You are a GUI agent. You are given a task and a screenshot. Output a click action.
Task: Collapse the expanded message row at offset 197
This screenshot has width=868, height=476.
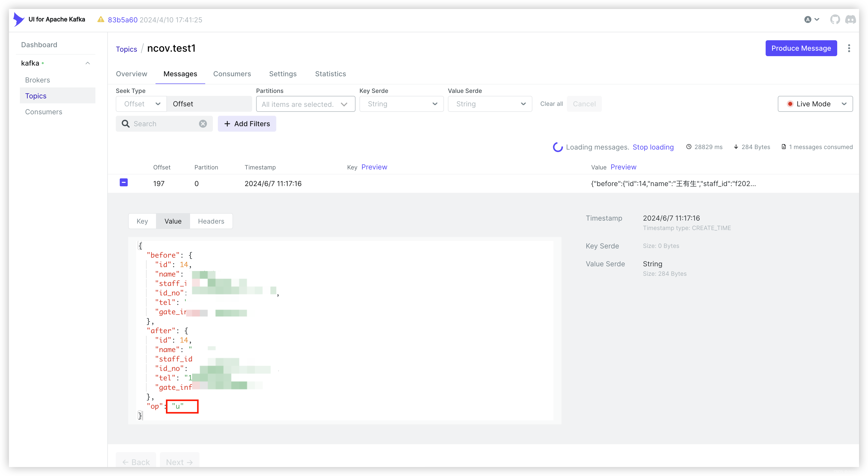tap(124, 183)
